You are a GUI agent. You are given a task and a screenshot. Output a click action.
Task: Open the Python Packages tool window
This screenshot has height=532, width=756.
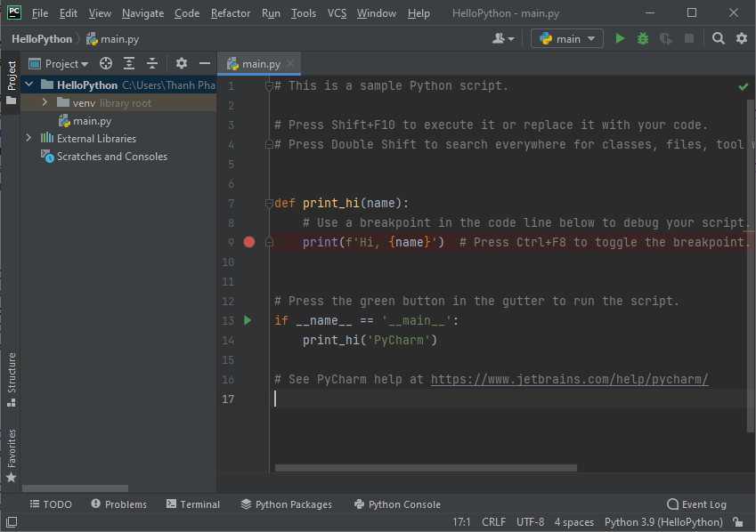[287, 504]
